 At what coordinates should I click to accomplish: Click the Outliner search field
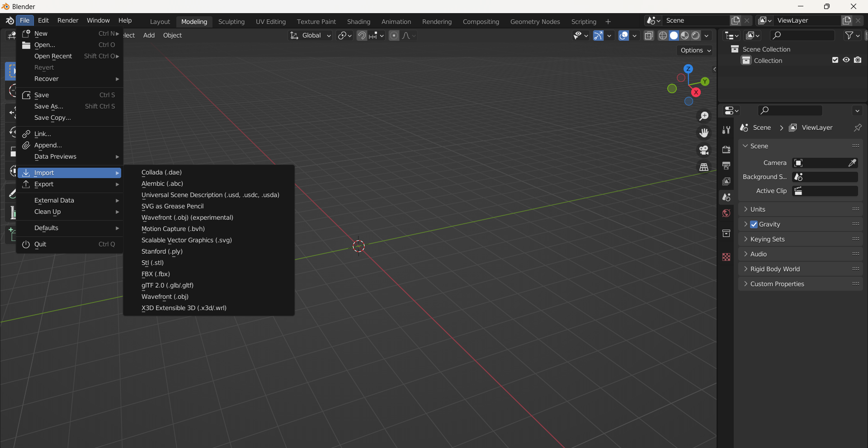(x=802, y=35)
